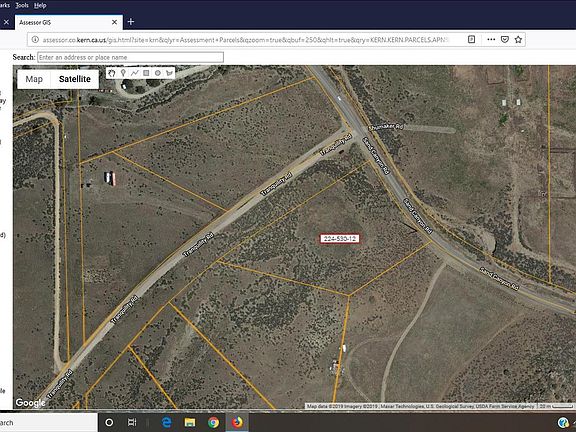Switch to Satellite view
Viewport: 576px width, 432px height.
(x=75, y=79)
